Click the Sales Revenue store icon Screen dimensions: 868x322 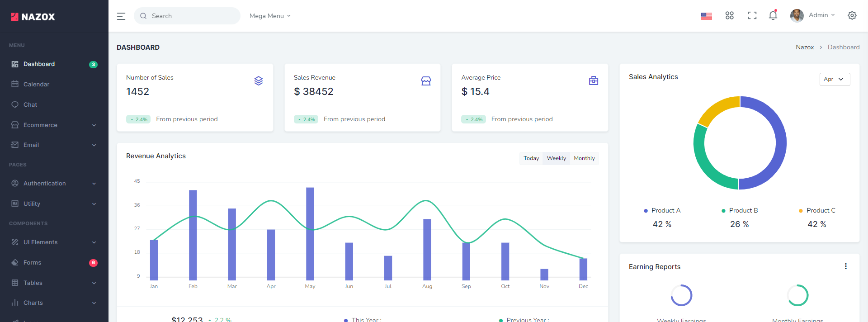[426, 81]
